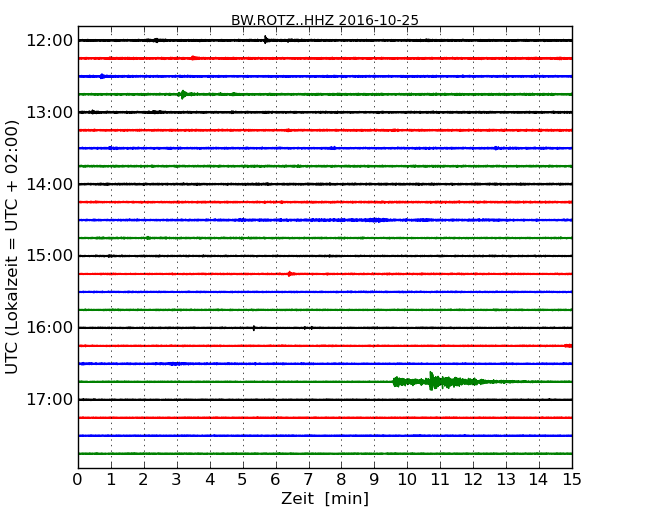
Task: Click the green burst on the 12:45 trace
Action: click(x=183, y=94)
